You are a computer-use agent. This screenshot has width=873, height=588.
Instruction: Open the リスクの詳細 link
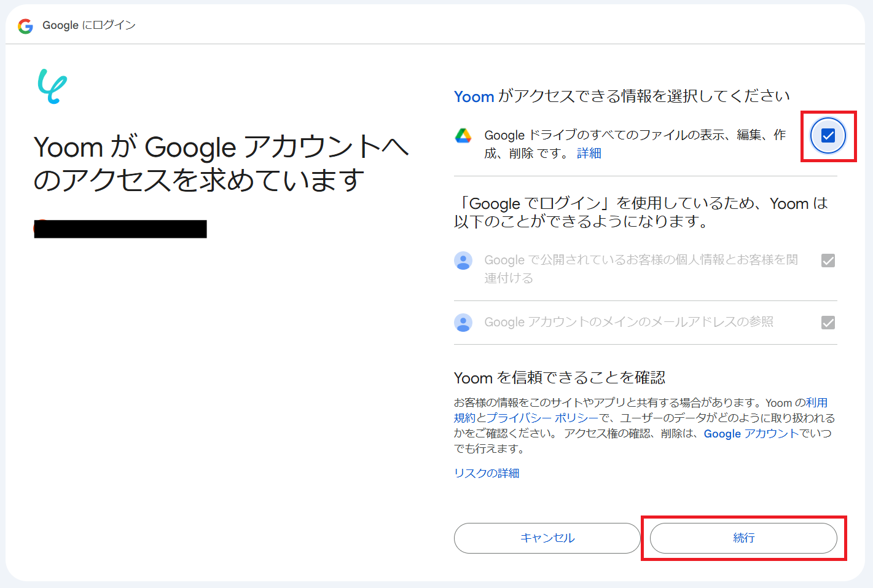pos(487,473)
